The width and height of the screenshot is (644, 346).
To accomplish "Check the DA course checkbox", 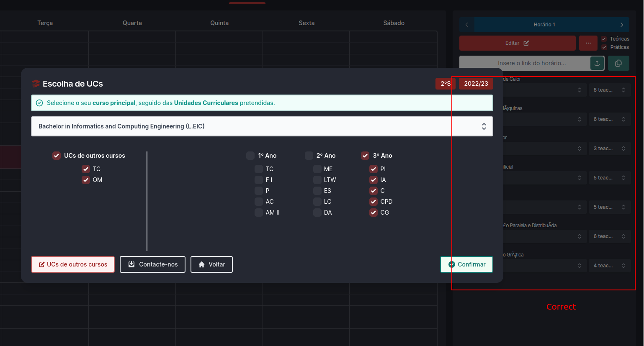I will coord(317,213).
